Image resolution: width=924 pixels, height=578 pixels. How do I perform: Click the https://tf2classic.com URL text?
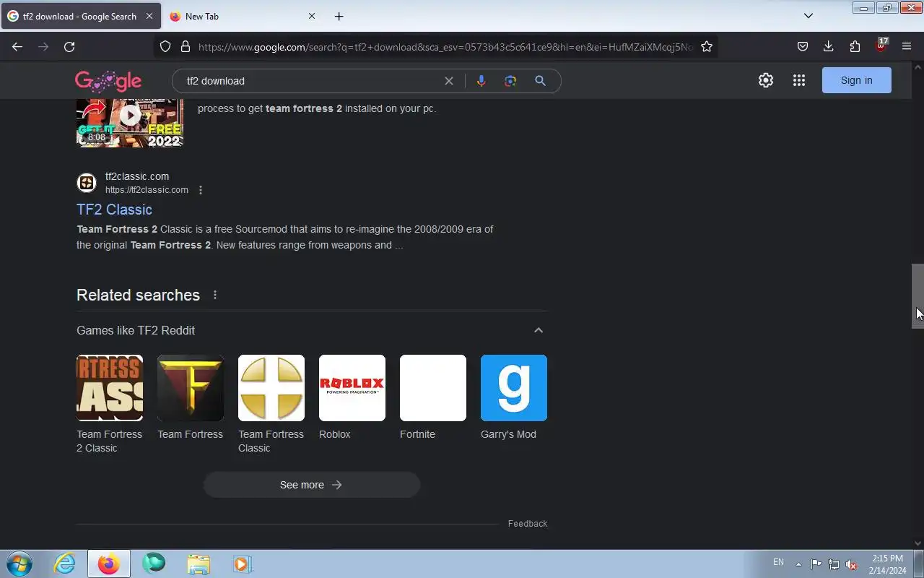147,190
